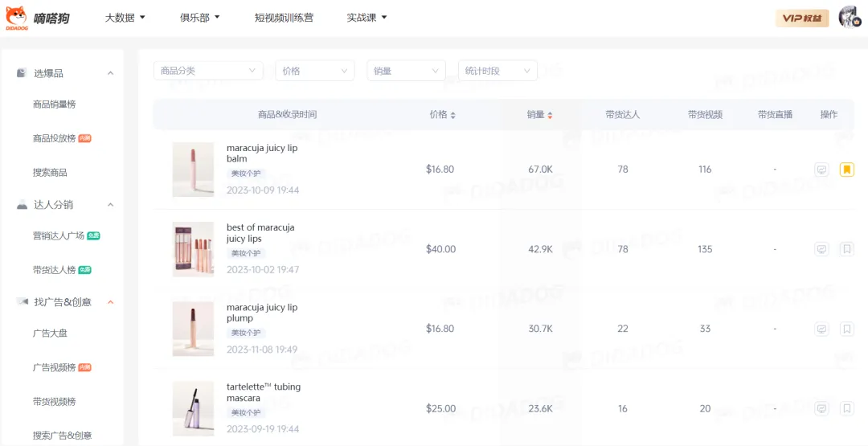
Task: Click the 带货达人 column header
Action: coord(623,115)
